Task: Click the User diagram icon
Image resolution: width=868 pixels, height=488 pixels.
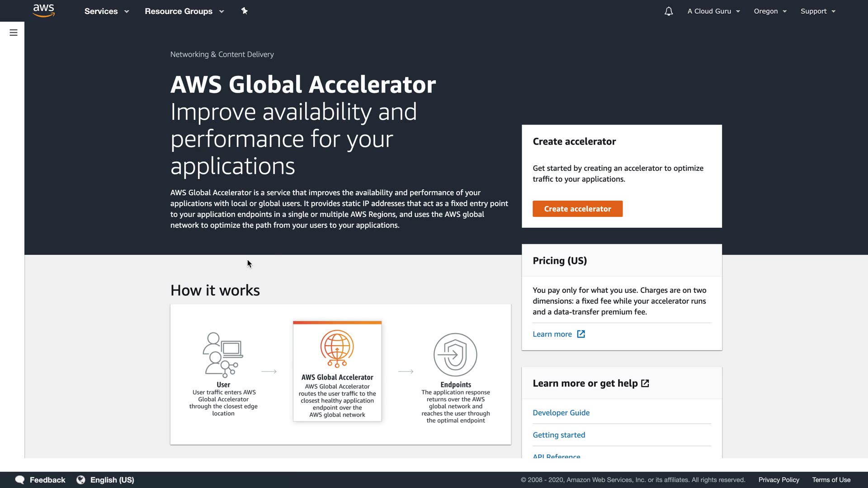Action: pos(223,355)
